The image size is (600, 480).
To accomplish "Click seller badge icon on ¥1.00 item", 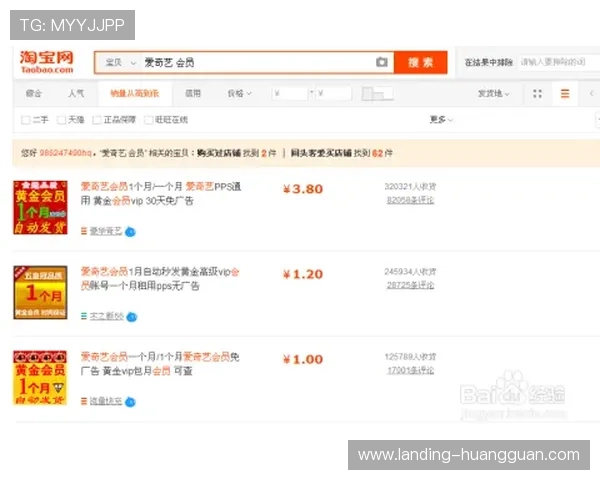I will (x=130, y=402).
